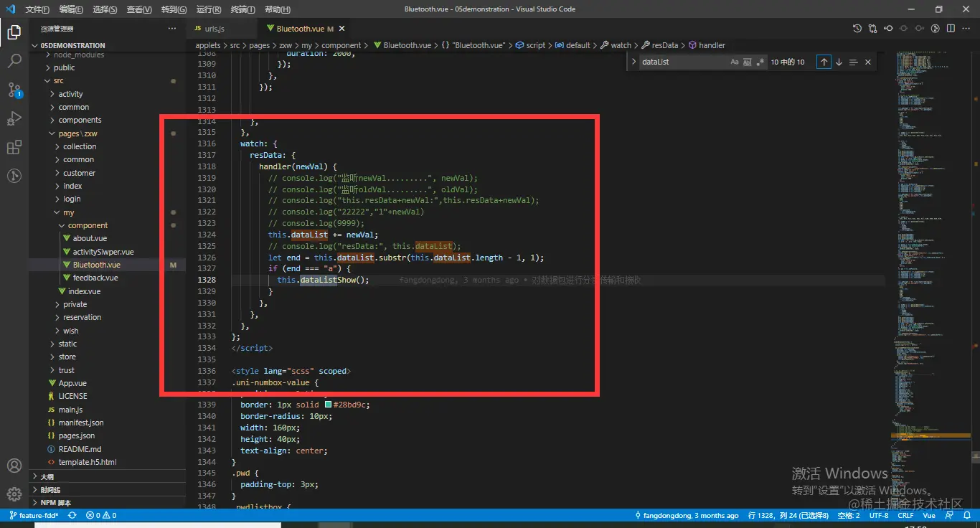The image size is (980, 528).
Task: Expand the NPM 脚本 section
Action: [x=108, y=503]
